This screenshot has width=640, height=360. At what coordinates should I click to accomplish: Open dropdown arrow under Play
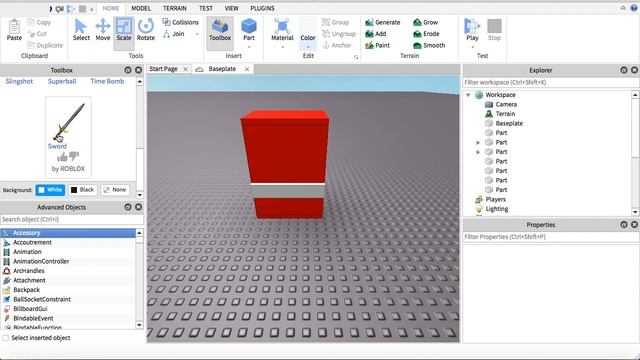pos(472,47)
